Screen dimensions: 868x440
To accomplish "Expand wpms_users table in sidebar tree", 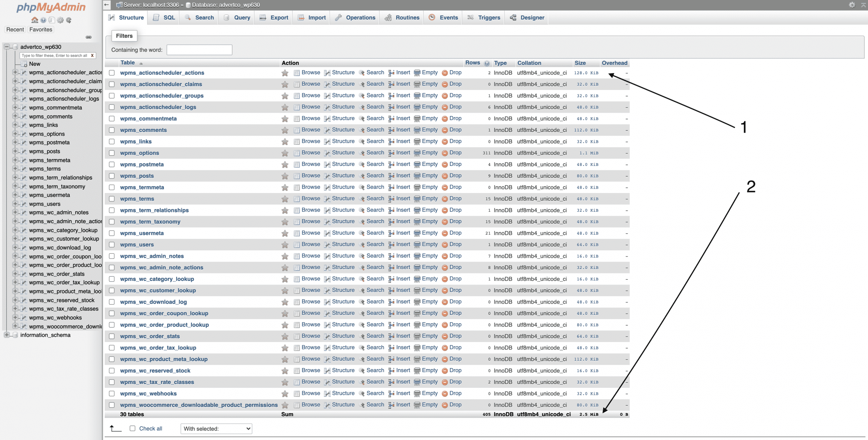I will pos(15,204).
